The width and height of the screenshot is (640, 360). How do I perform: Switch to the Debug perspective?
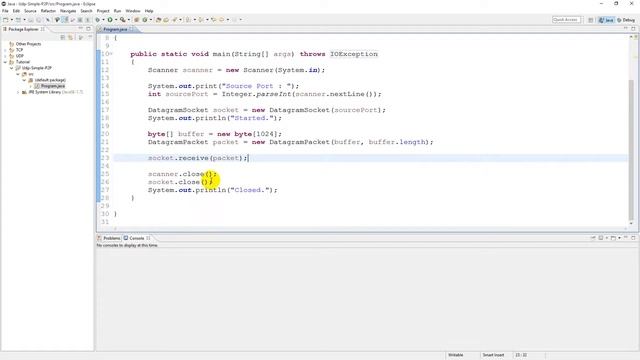(626, 20)
